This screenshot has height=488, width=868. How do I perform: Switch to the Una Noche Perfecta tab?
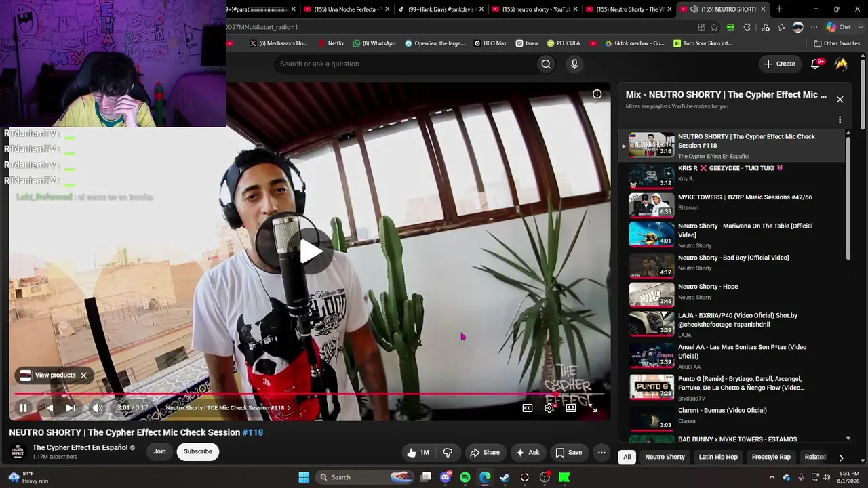pyautogui.click(x=345, y=9)
